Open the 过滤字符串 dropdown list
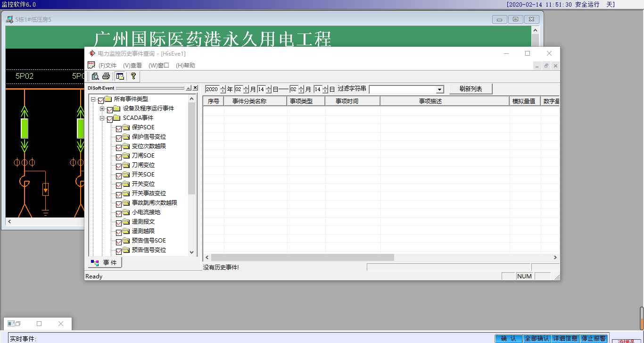Image resolution: width=644 pixels, height=343 pixels. (x=439, y=90)
